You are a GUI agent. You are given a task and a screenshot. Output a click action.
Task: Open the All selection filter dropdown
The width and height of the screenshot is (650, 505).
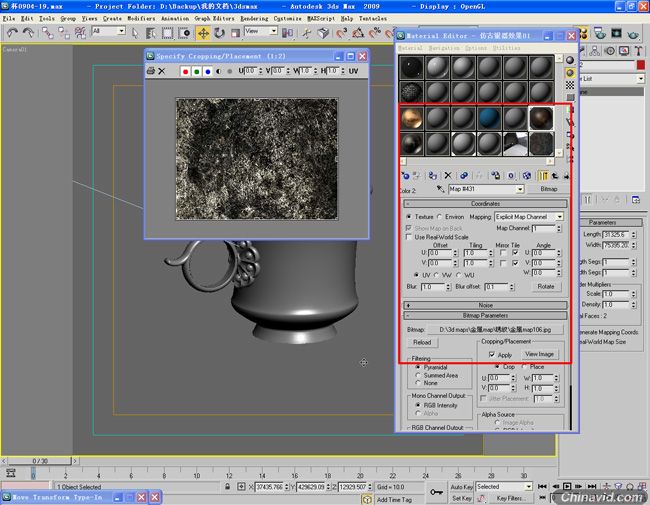pos(121,31)
